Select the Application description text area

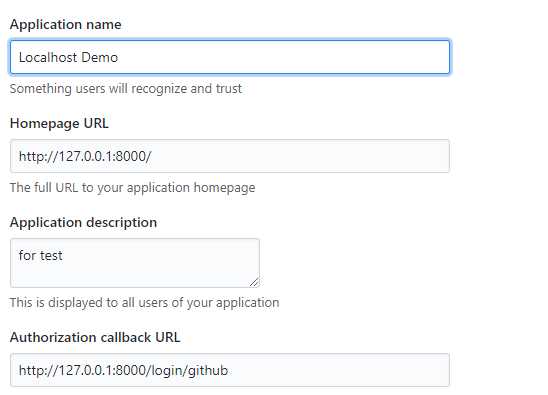click(x=135, y=263)
